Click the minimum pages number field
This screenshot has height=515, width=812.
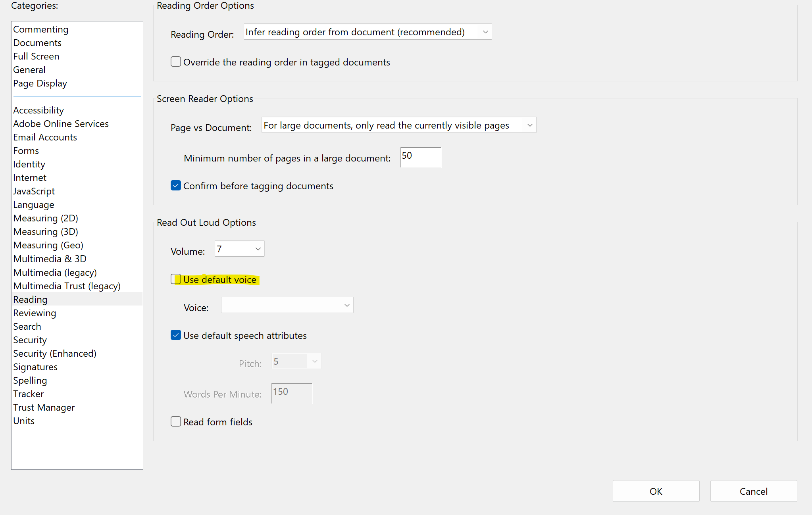(x=420, y=158)
